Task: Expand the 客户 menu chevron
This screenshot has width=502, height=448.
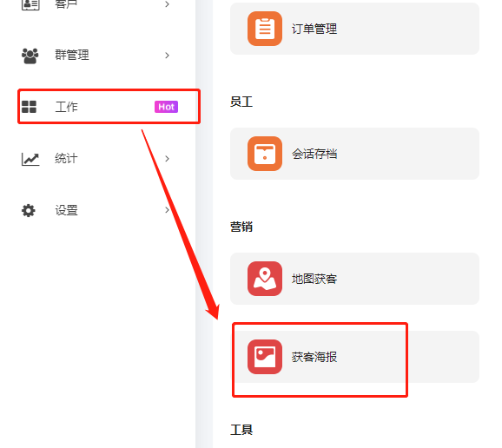Action: click(x=167, y=3)
